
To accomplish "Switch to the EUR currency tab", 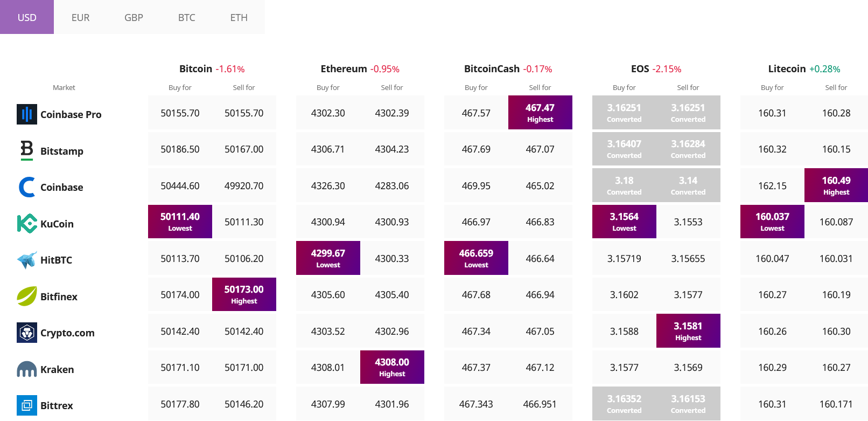I will tap(81, 17).
